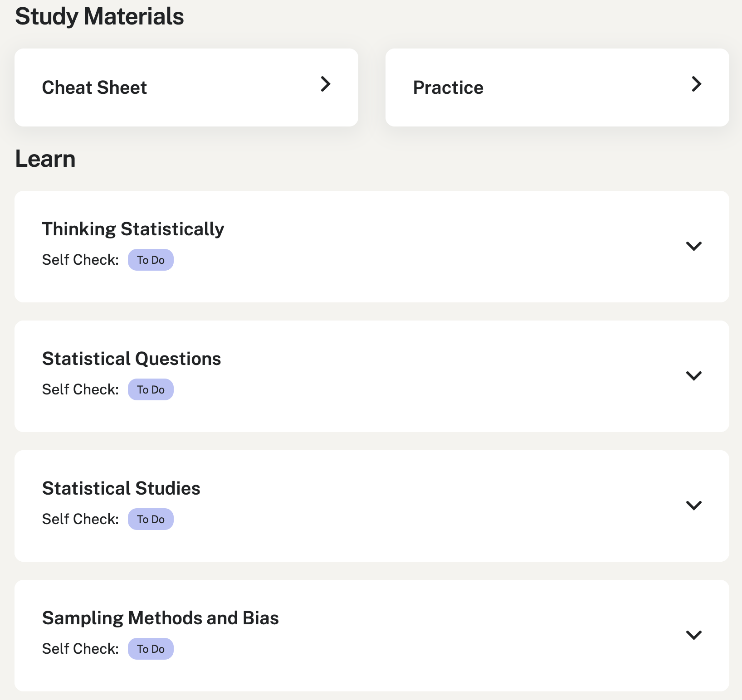Select the Study Materials heading

(100, 16)
